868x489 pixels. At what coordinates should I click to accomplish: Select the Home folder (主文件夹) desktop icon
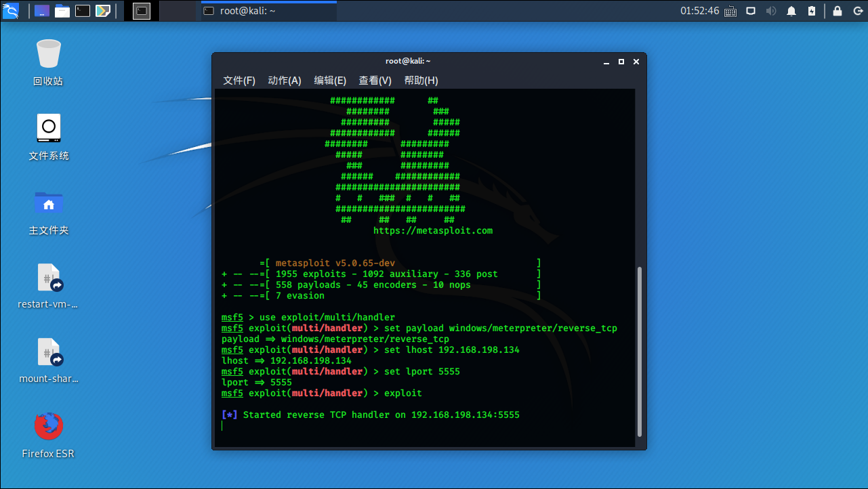(49, 211)
